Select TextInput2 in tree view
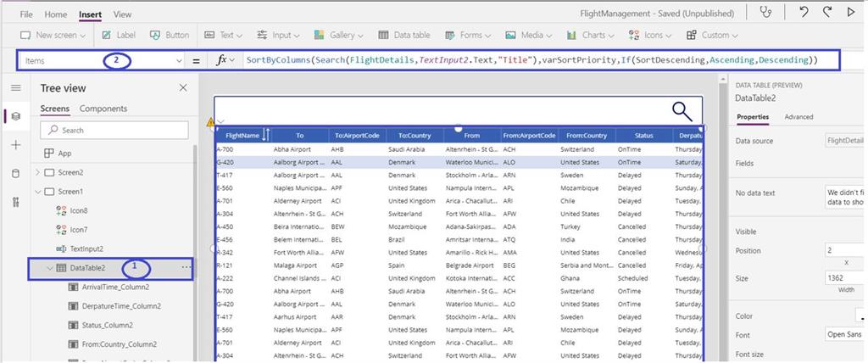Viewport: 868px width, 363px height. click(80, 249)
